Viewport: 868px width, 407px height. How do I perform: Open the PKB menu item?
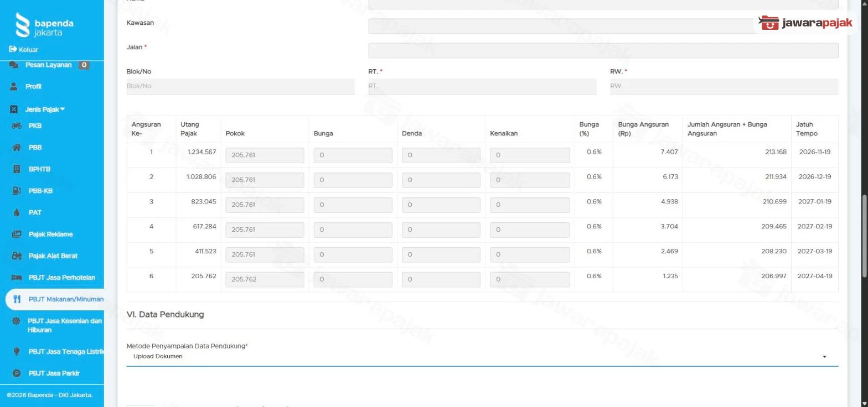[35, 126]
